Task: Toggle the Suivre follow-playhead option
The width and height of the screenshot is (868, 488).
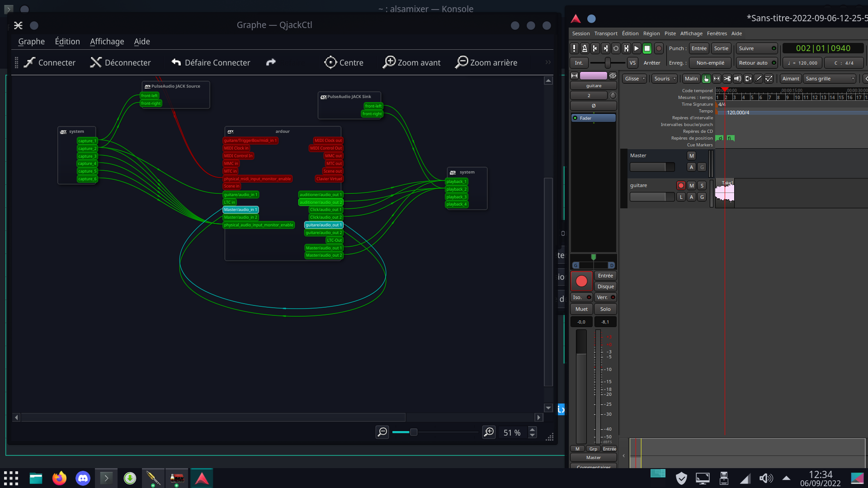Action: point(756,48)
